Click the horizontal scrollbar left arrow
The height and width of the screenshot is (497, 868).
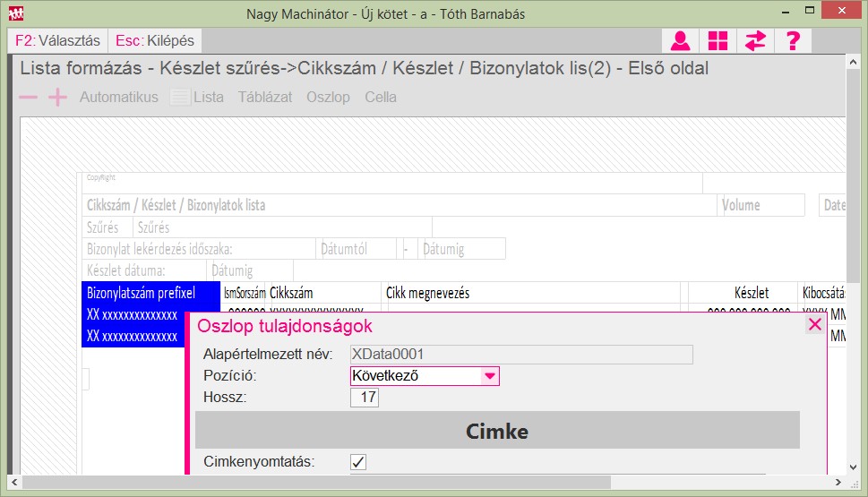point(14,482)
